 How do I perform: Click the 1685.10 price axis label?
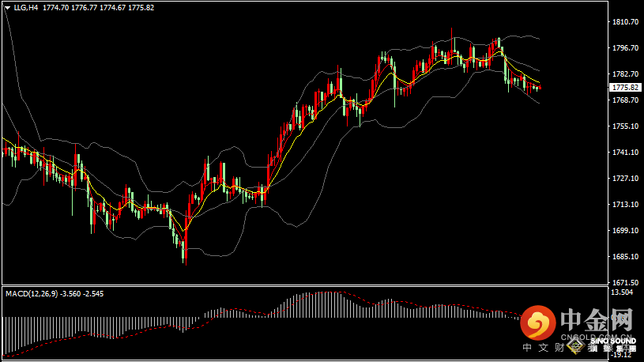click(625, 257)
